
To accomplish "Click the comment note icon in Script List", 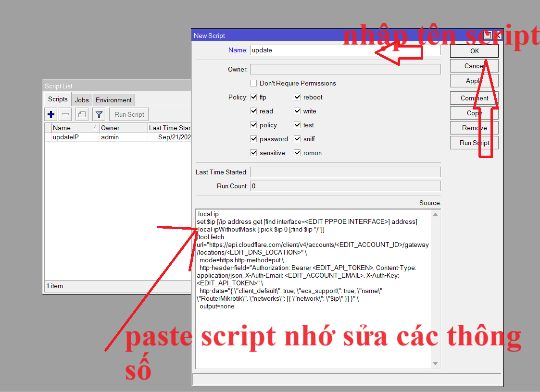I will point(82,114).
